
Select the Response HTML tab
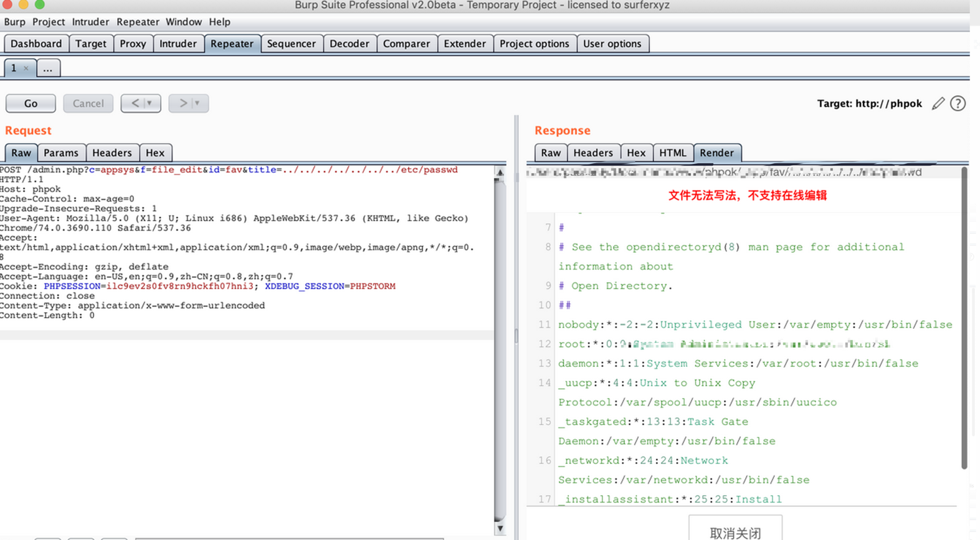(673, 153)
